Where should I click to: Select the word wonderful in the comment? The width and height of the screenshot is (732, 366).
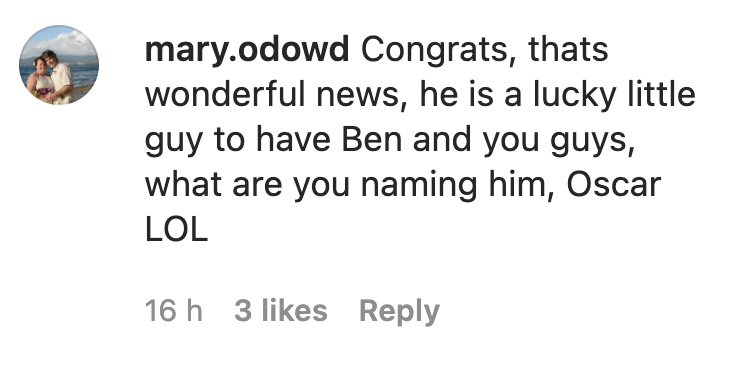225,94
